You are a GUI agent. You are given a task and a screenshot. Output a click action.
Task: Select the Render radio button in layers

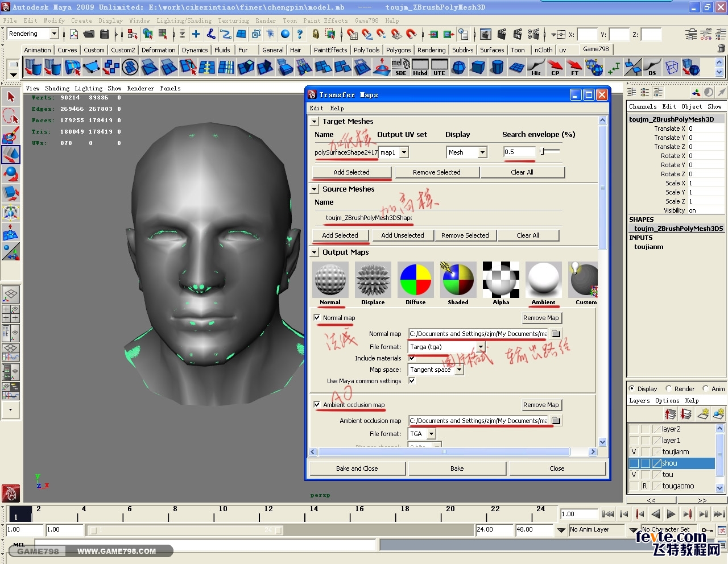pos(669,389)
